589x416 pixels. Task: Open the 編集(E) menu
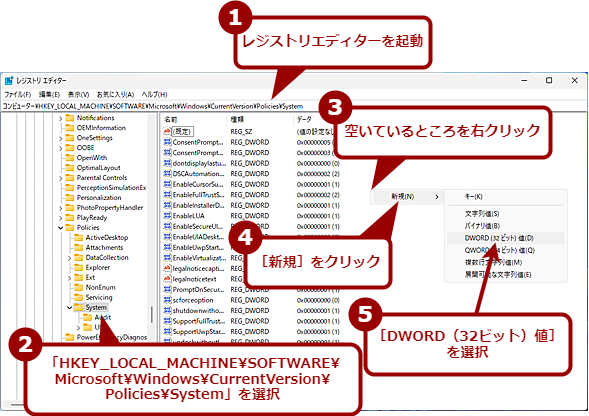coord(49,94)
